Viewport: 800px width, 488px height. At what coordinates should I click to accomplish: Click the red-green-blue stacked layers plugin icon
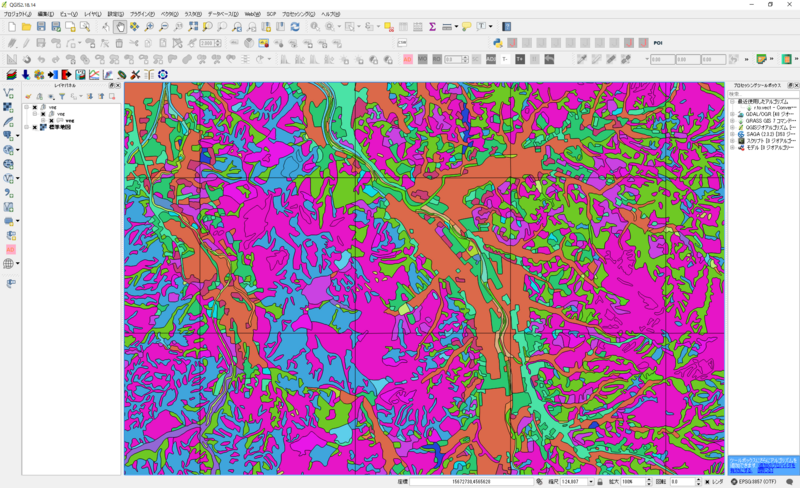point(11,75)
